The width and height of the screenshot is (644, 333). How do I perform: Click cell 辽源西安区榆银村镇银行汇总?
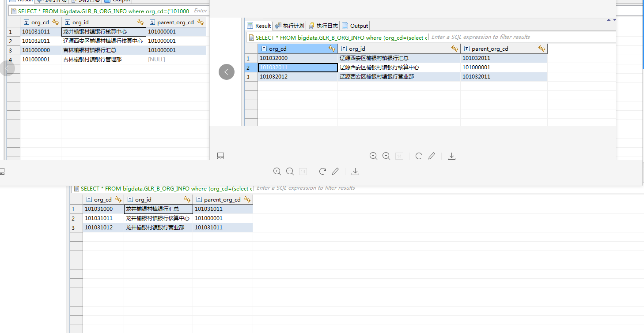coord(399,58)
